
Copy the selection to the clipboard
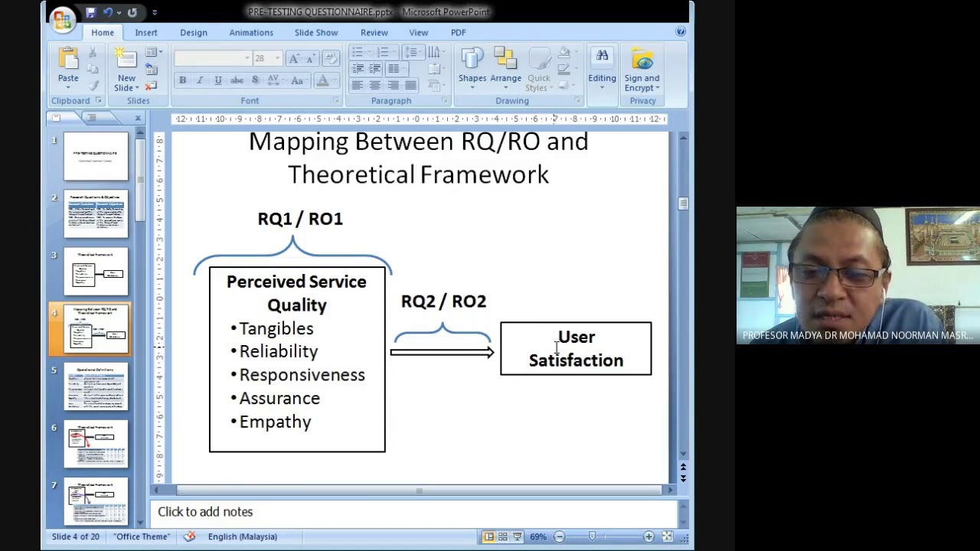93,70
